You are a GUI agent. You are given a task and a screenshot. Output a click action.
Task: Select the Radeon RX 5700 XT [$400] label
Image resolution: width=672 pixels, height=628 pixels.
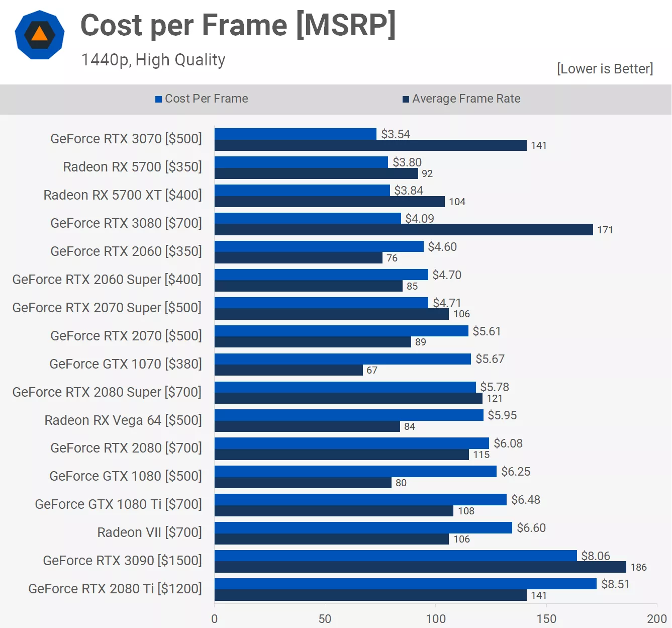click(x=123, y=195)
